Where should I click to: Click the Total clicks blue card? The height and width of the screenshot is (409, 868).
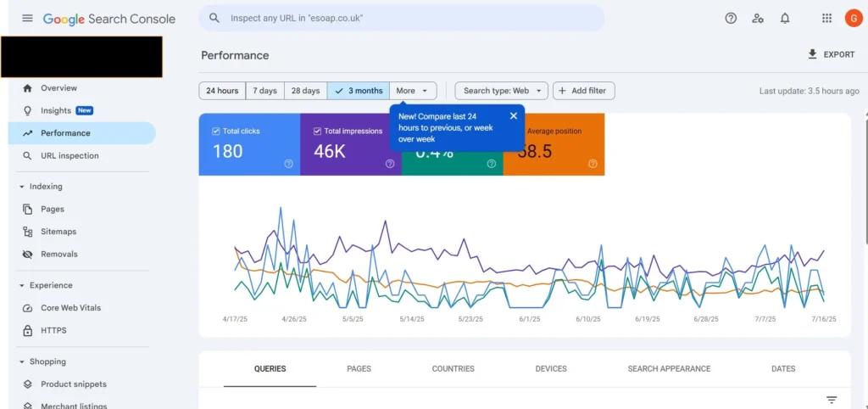[250, 144]
